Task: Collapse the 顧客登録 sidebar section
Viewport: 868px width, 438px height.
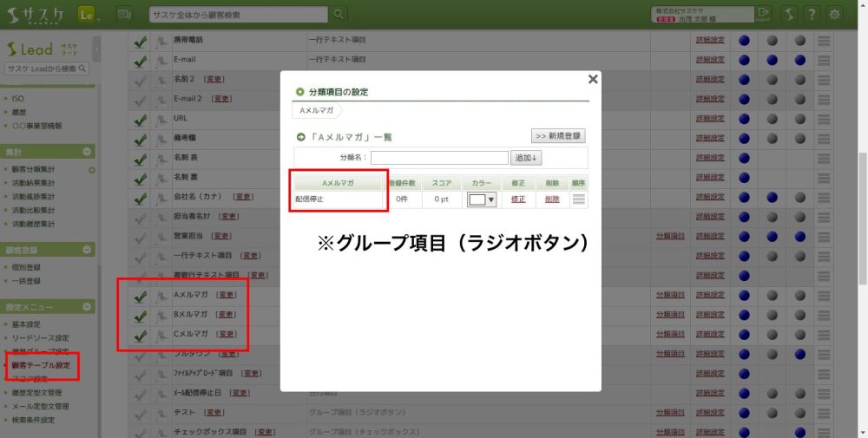Action: coord(88,250)
